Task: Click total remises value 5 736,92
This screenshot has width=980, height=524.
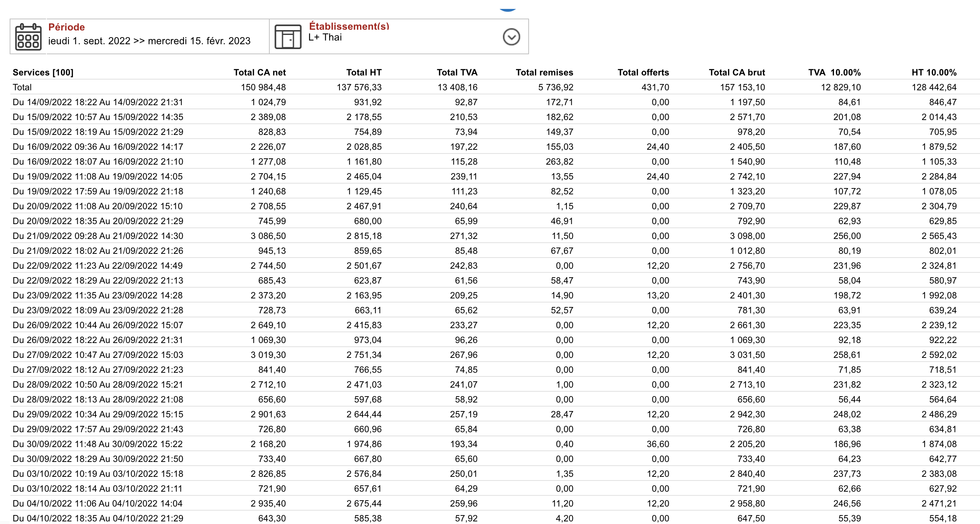Action: click(555, 87)
